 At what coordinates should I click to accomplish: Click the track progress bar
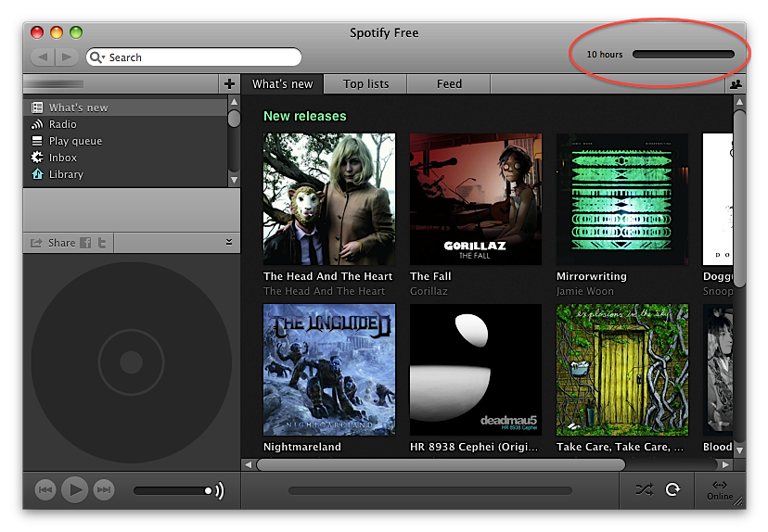click(x=430, y=490)
